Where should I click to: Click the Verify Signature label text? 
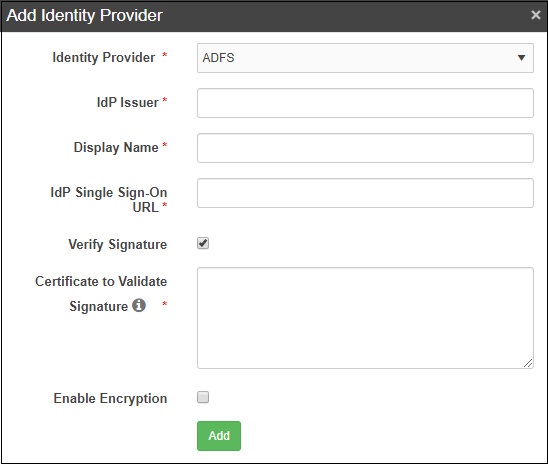tap(117, 244)
